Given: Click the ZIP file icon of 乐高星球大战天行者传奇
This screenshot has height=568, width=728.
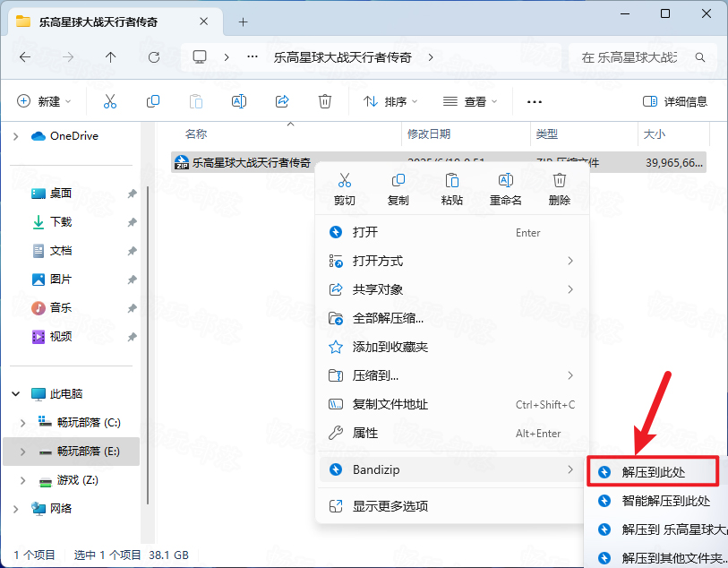Looking at the screenshot, I should [182, 162].
